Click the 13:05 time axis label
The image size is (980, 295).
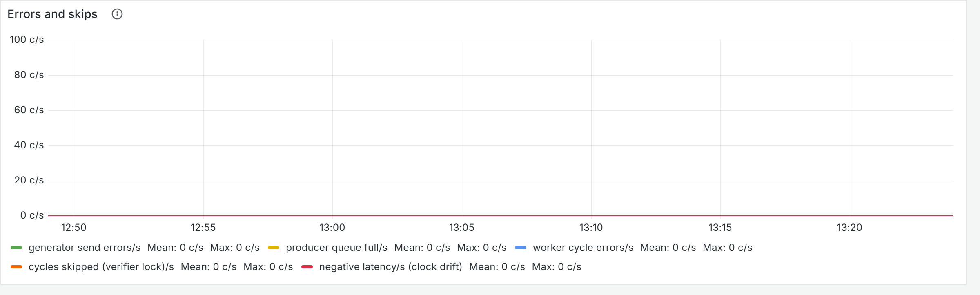tap(462, 228)
